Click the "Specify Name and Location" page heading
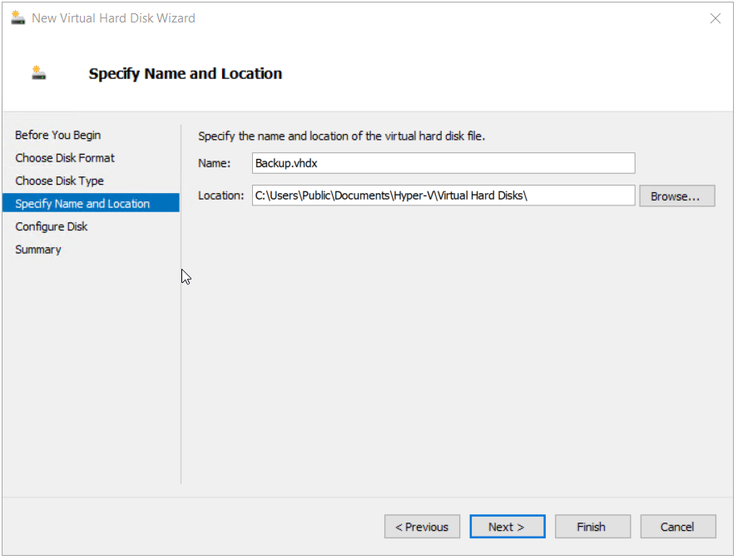 click(x=185, y=74)
